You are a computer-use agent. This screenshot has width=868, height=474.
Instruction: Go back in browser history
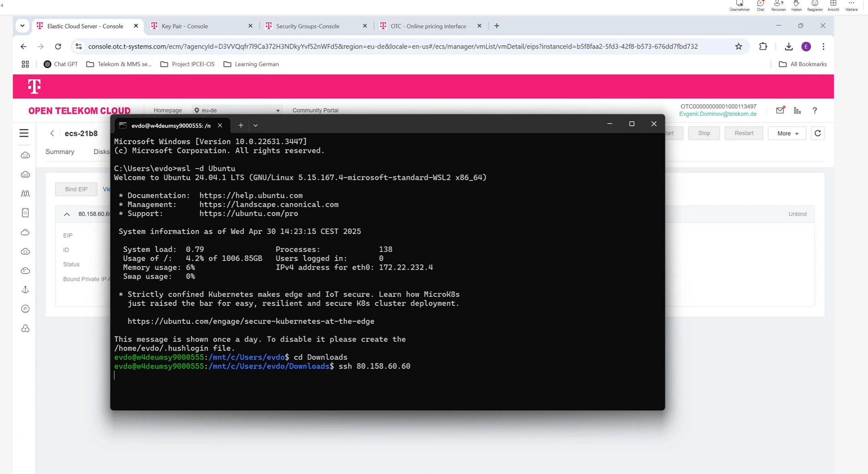(23, 47)
